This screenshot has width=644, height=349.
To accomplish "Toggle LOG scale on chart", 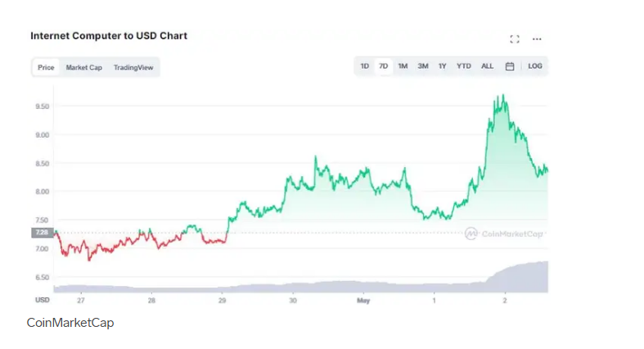I will point(534,66).
